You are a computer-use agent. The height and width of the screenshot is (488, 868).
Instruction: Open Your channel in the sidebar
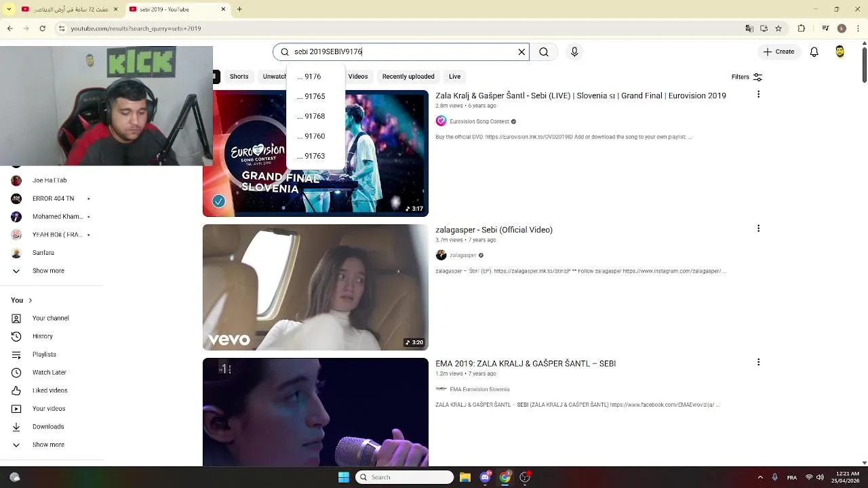click(x=52, y=318)
